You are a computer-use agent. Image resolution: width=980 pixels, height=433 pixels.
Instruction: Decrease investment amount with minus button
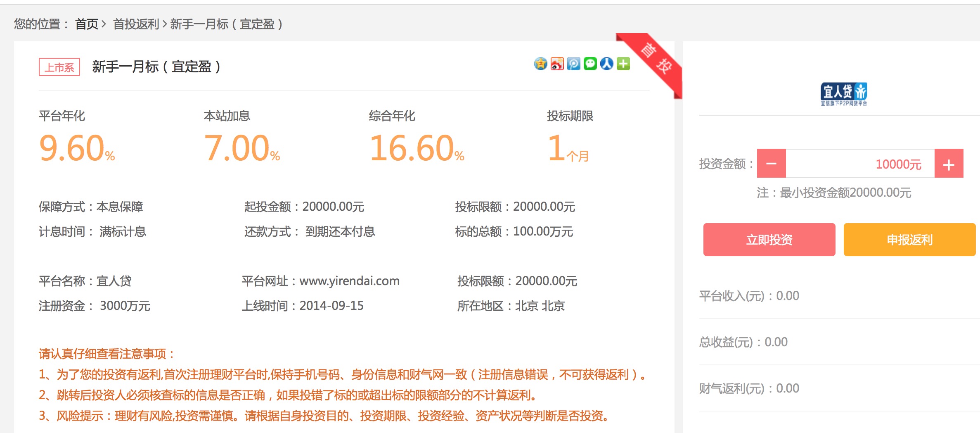click(x=771, y=164)
